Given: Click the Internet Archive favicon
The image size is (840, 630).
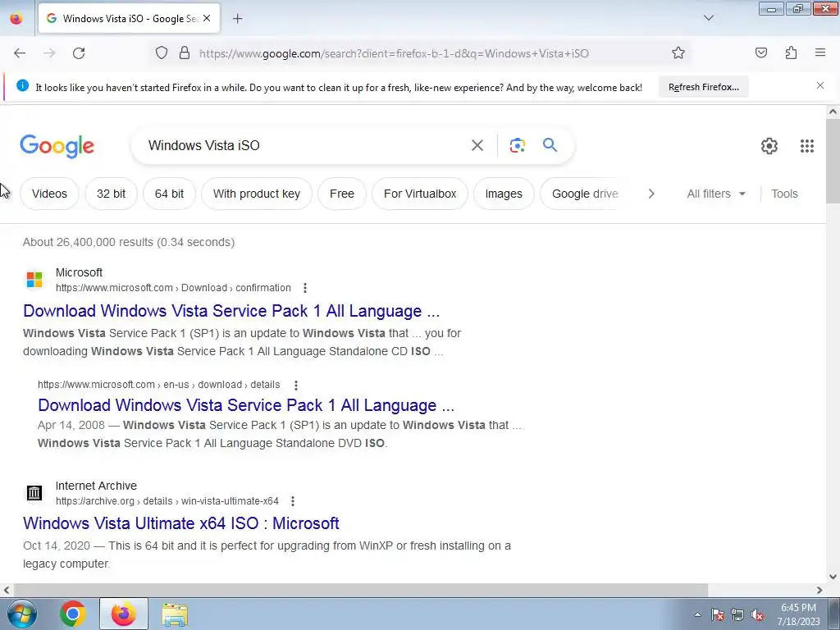Looking at the screenshot, I should (x=34, y=493).
